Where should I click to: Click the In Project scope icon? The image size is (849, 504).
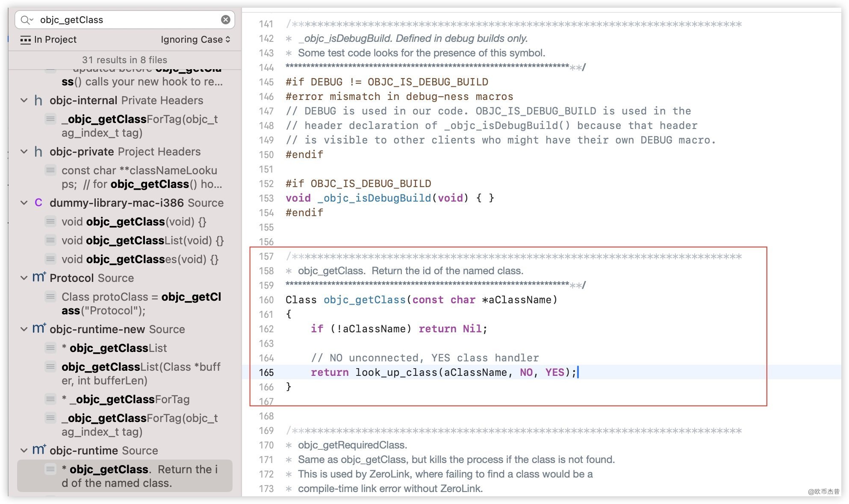(x=26, y=40)
